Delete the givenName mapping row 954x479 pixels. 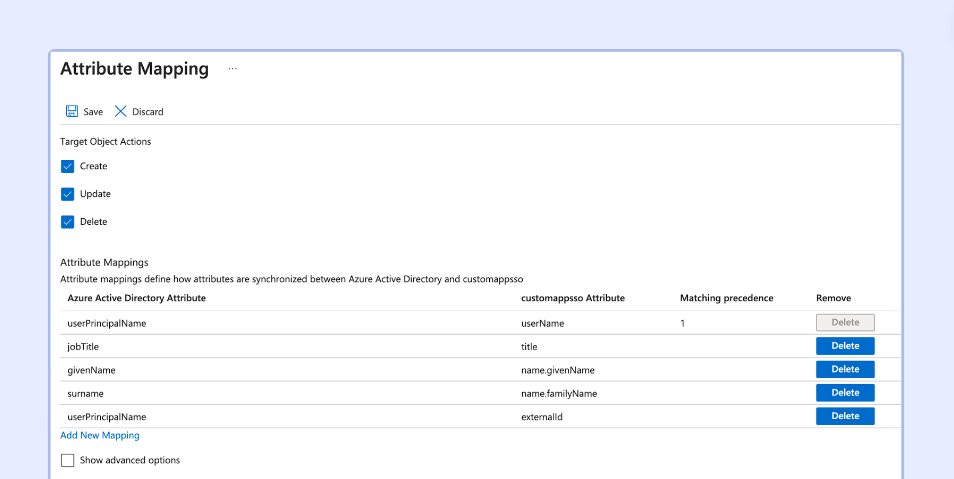[845, 370]
